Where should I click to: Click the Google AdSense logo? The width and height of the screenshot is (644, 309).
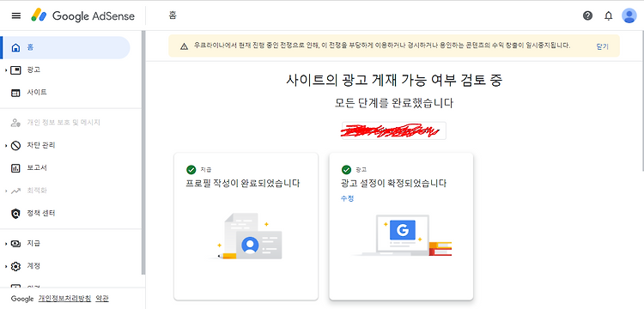pos(83,15)
